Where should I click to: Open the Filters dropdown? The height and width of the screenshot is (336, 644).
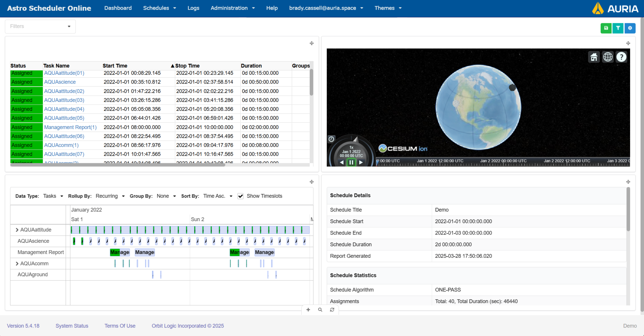point(40,26)
